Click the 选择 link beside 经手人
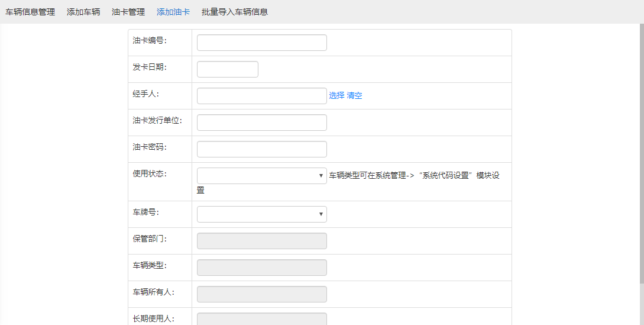Image resolution: width=644 pixels, height=325 pixels. click(336, 96)
